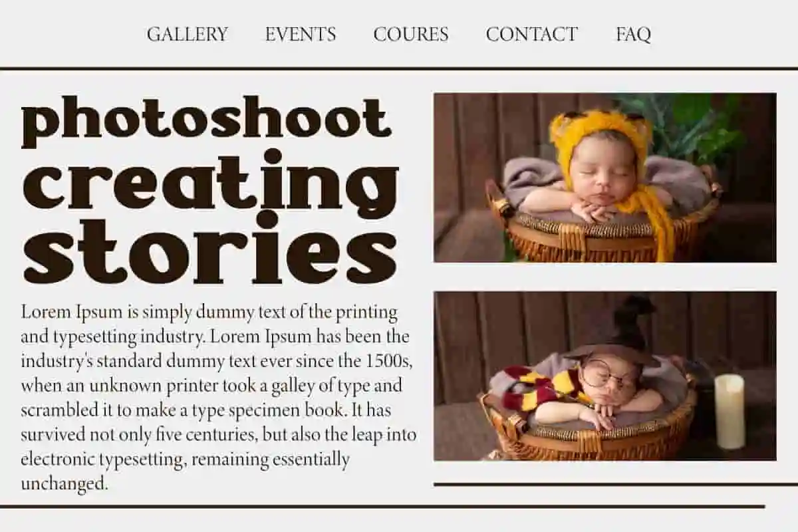798x532 pixels.
Task: Visit the FAQ navigation link
Action: coord(633,34)
